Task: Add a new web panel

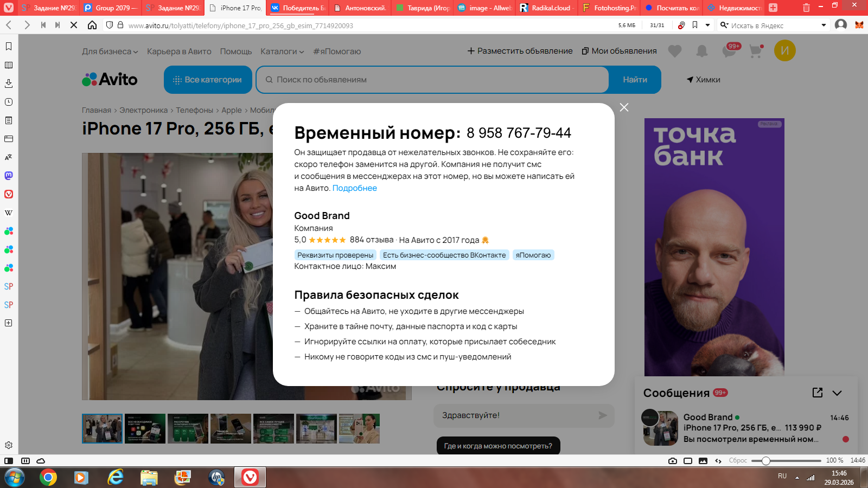Action: pyautogui.click(x=9, y=323)
